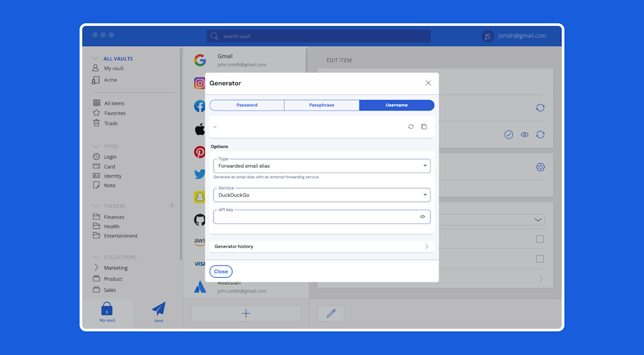Expand Generator history
The image size is (644, 355).
pos(322,247)
